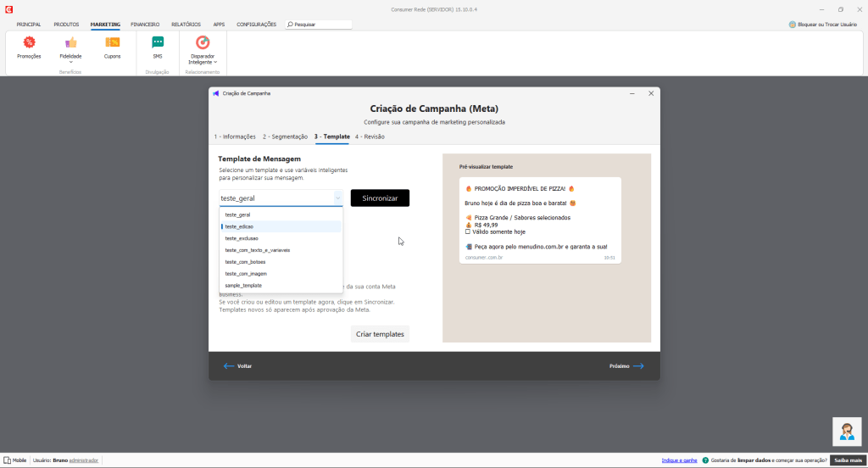Open Disparador Inteligente target icon
Screen dimensions: 868x468
tap(203, 42)
